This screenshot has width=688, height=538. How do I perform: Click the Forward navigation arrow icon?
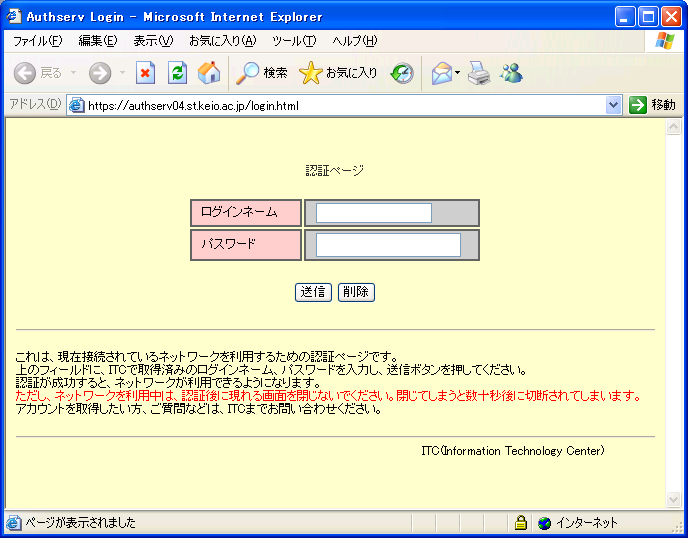(100, 73)
